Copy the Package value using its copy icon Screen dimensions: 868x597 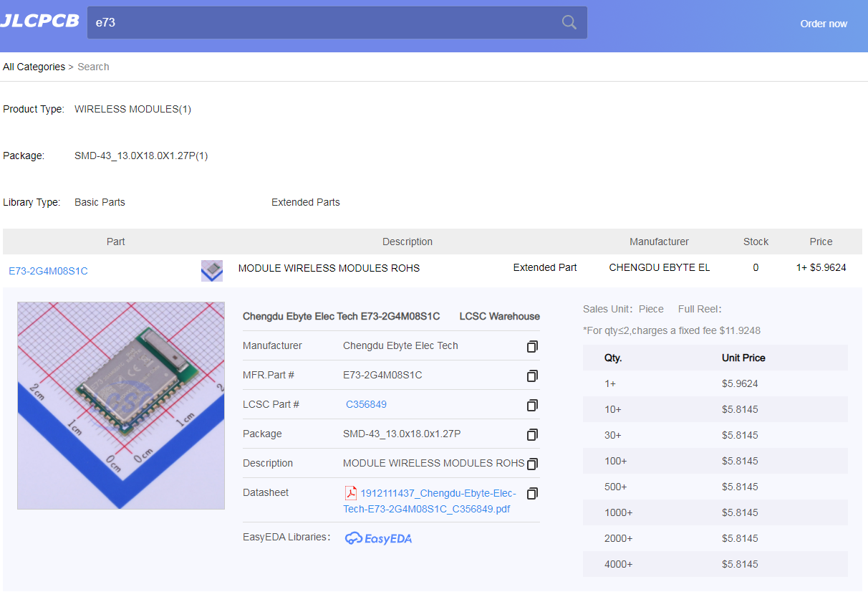pos(531,434)
